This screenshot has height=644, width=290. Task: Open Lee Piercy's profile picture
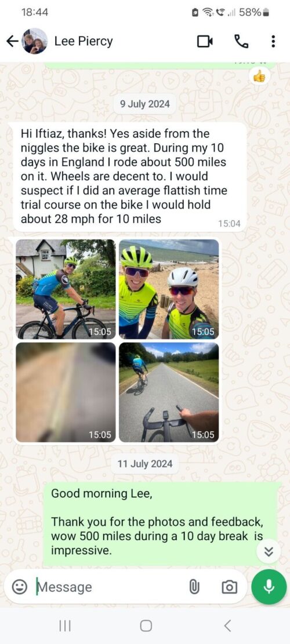[x=35, y=41]
